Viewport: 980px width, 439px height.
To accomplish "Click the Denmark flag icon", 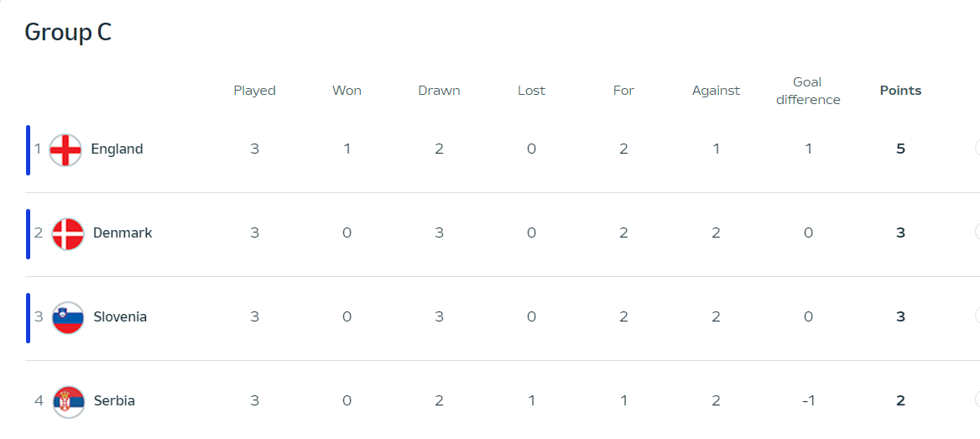I will coord(68,234).
